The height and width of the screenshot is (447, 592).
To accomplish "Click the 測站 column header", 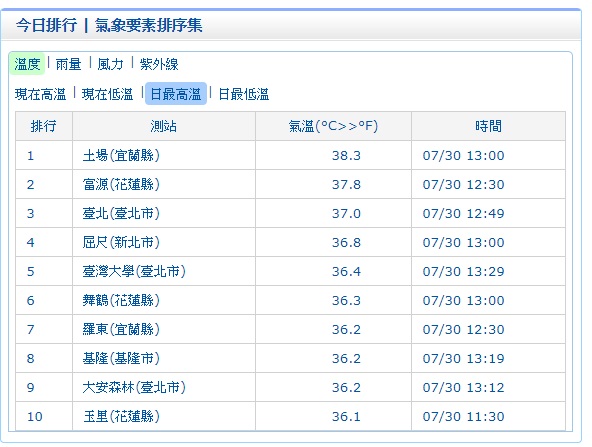I will point(163,126).
